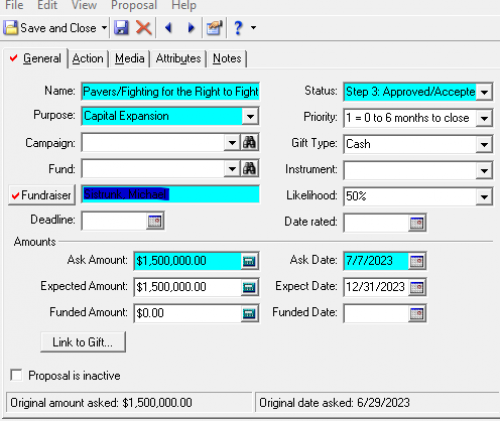The image size is (500, 421).
Task: Go to previous record with left arrow
Action: (169, 28)
